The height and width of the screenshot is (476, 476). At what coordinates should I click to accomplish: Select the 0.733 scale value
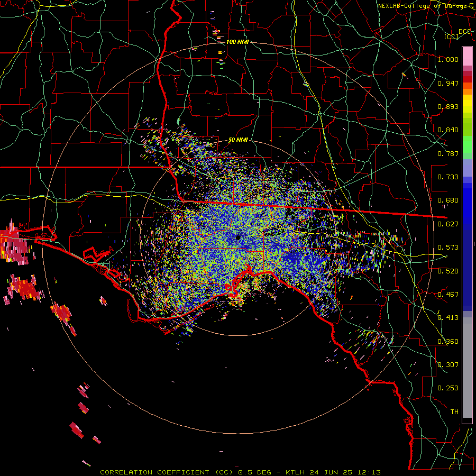[x=448, y=177]
